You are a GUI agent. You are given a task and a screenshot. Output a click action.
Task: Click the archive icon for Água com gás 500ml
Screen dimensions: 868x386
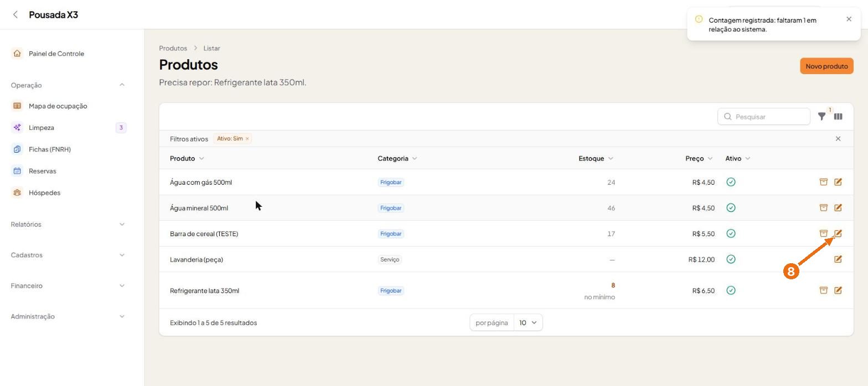pos(824,182)
